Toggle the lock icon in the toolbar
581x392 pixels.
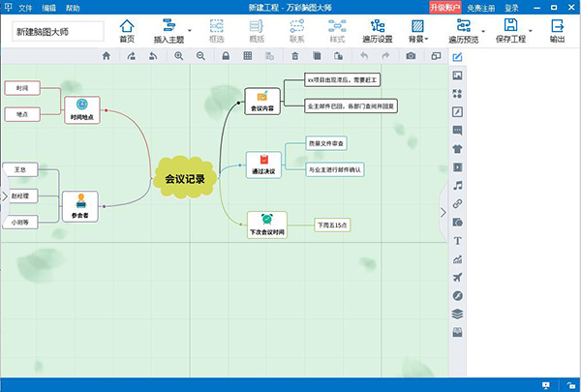[225, 57]
